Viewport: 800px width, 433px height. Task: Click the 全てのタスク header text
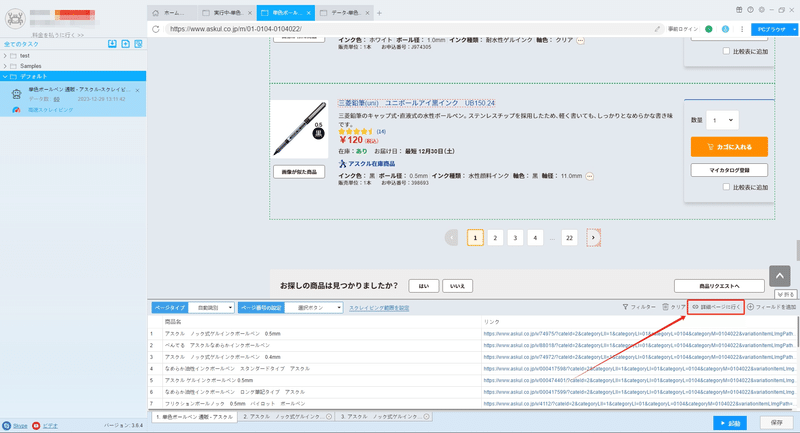(21, 44)
